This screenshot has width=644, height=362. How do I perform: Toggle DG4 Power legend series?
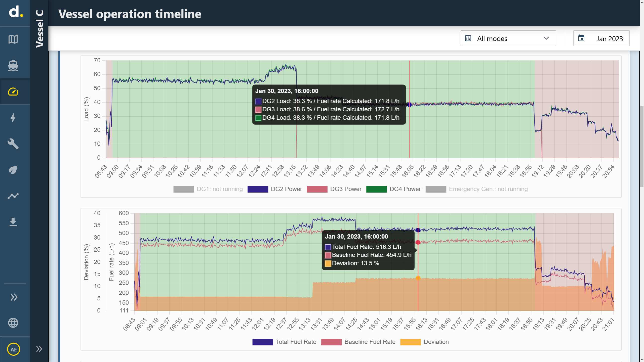[393, 189]
